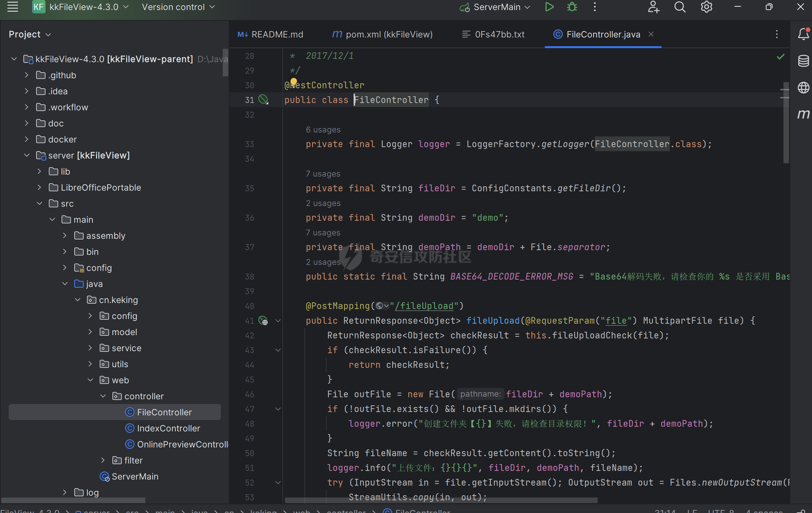Click the KF project badge icon
This screenshot has height=513, width=812.
tap(38, 7)
